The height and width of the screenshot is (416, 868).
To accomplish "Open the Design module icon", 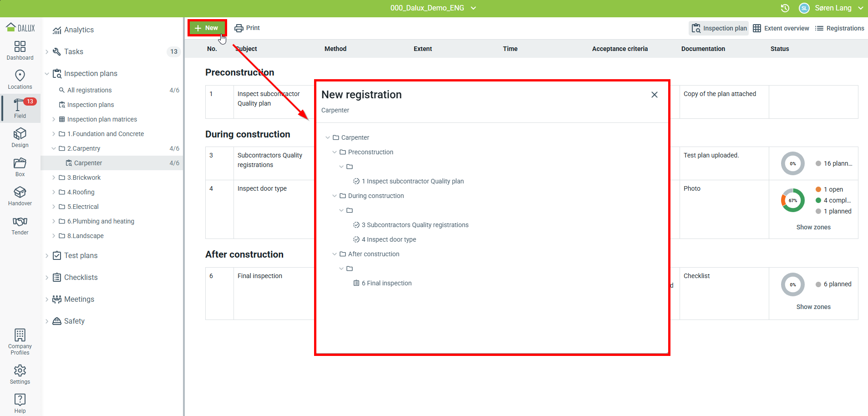I will (20, 137).
